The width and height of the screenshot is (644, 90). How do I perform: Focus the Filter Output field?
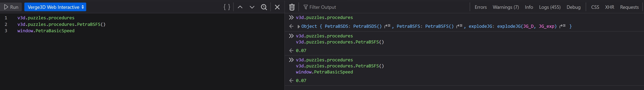(385, 7)
